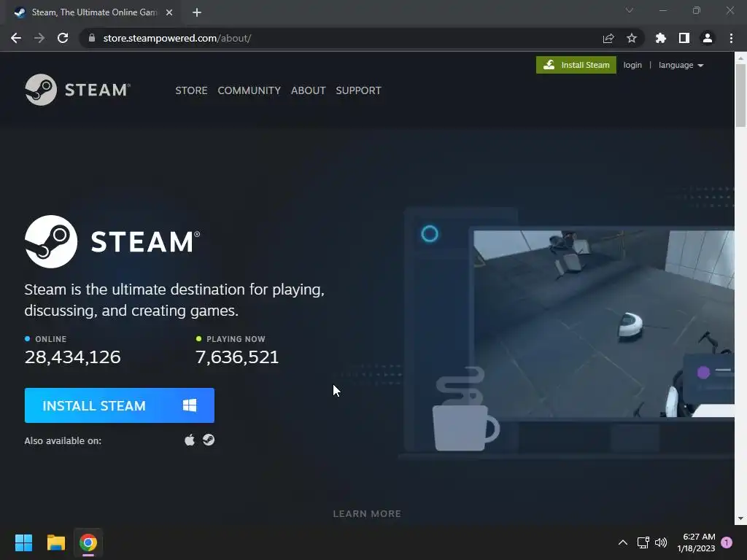Click the LEARN MORE link
The image size is (747, 560).
(x=367, y=514)
